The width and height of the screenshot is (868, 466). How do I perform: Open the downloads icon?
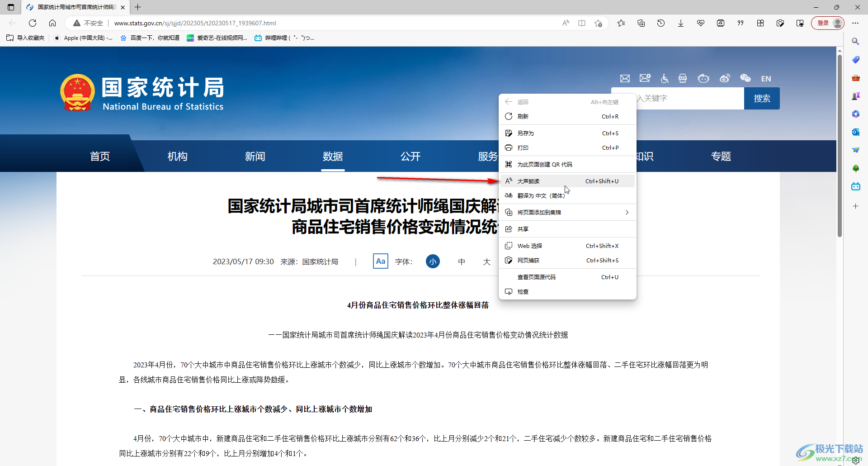pos(681,23)
